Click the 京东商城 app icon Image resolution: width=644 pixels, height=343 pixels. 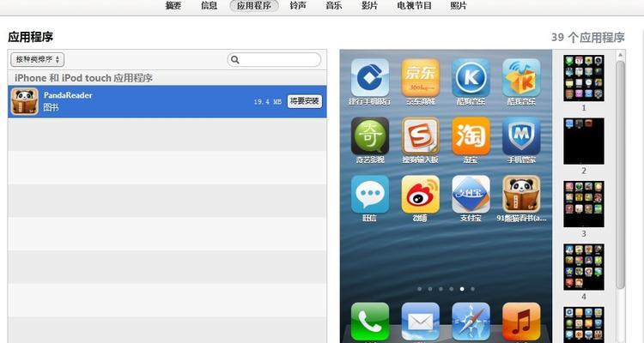(420, 77)
